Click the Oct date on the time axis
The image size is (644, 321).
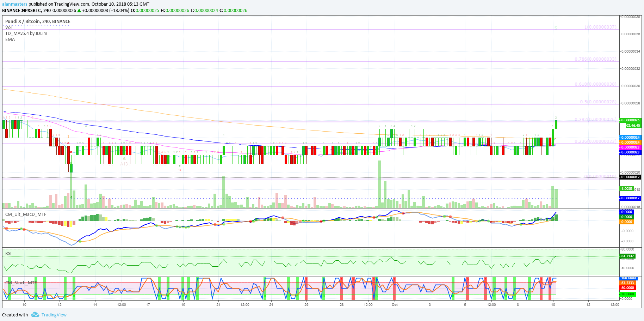[395, 304]
